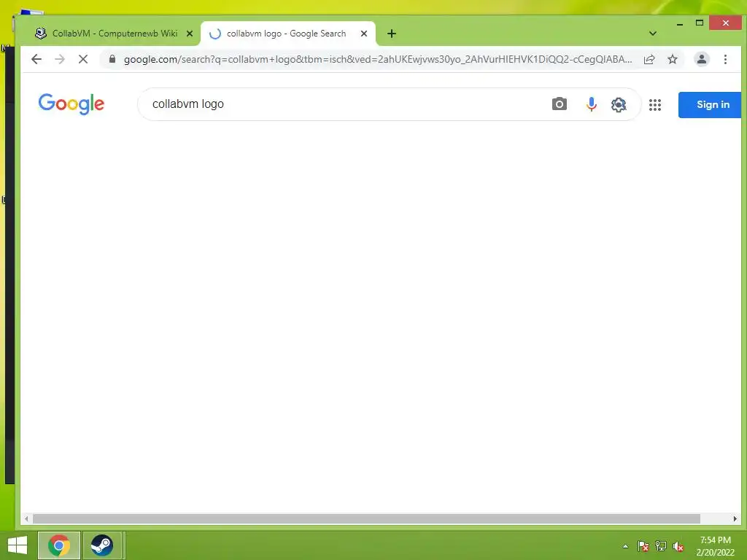Expand the tab search dropdown

[653, 34]
